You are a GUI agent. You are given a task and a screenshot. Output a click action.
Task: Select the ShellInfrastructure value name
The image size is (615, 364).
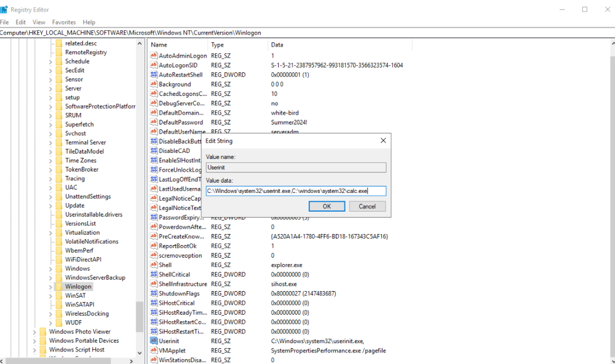pyautogui.click(x=183, y=284)
